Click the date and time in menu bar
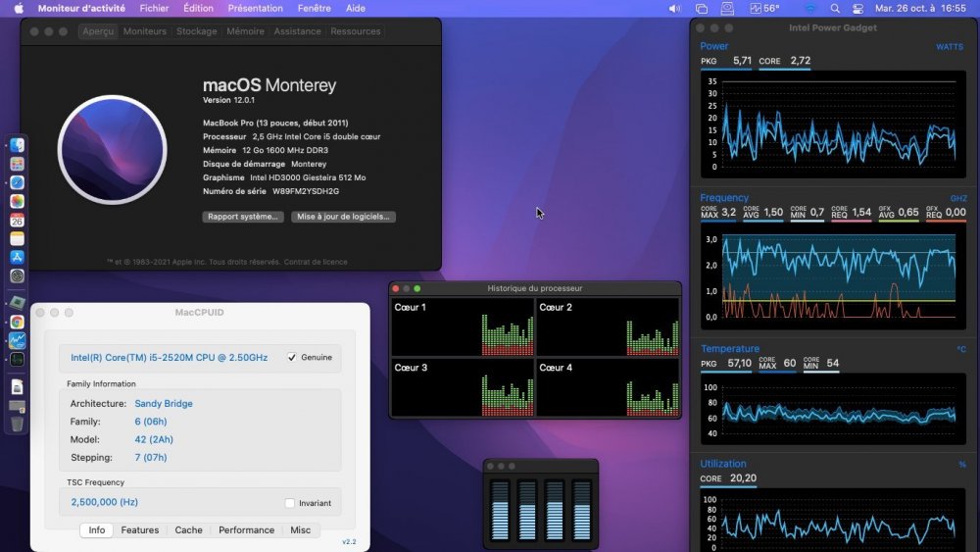Viewport: 980px width, 552px height. pos(920,8)
